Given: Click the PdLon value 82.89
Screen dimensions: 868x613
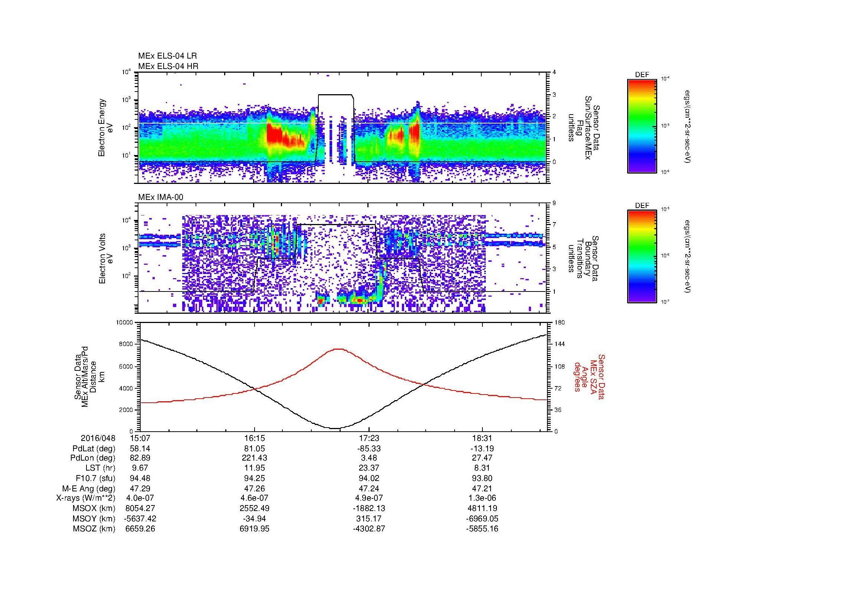Looking at the screenshot, I should pos(140,458).
